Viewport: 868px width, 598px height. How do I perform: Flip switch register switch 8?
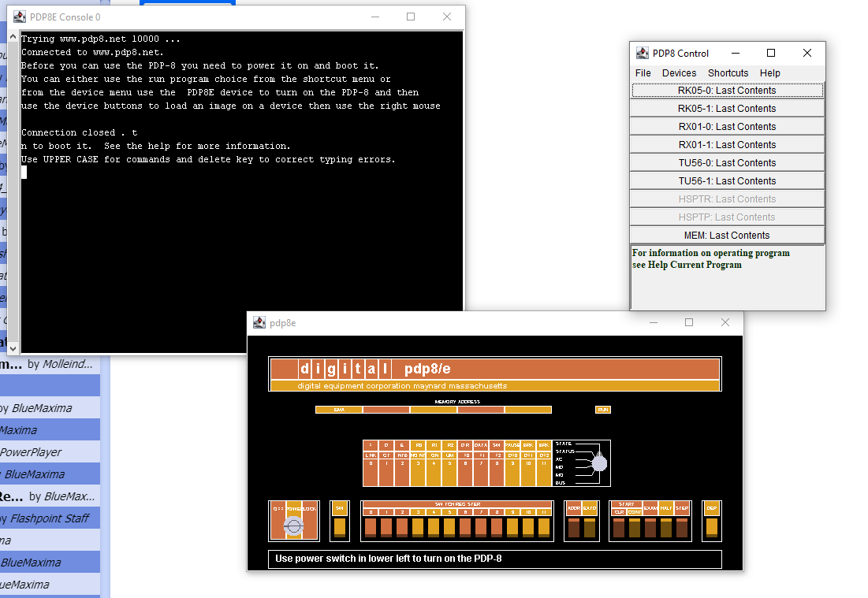point(497,526)
